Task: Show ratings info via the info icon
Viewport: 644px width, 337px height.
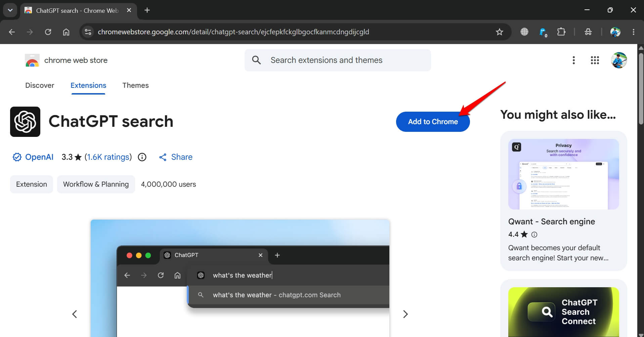Action: tap(142, 157)
